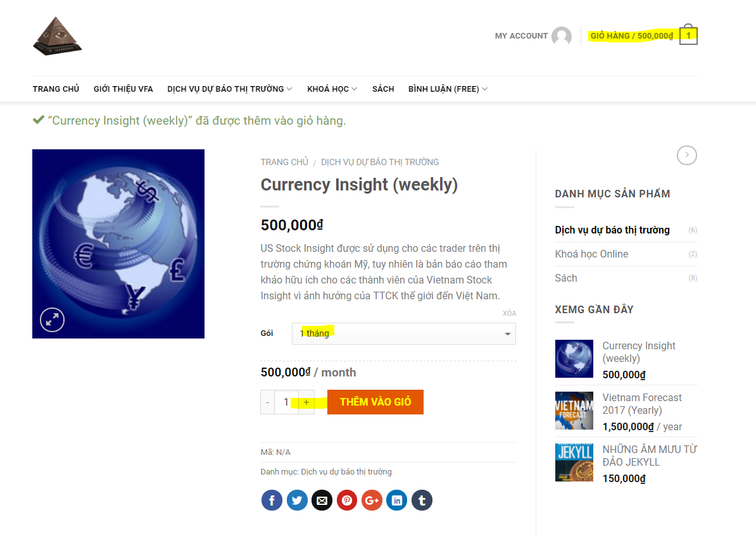The height and width of the screenshot is (534, 756).
Task: Expand the Dịch vụ dự báo thị trường menu
Action: (x=229, y=89)
